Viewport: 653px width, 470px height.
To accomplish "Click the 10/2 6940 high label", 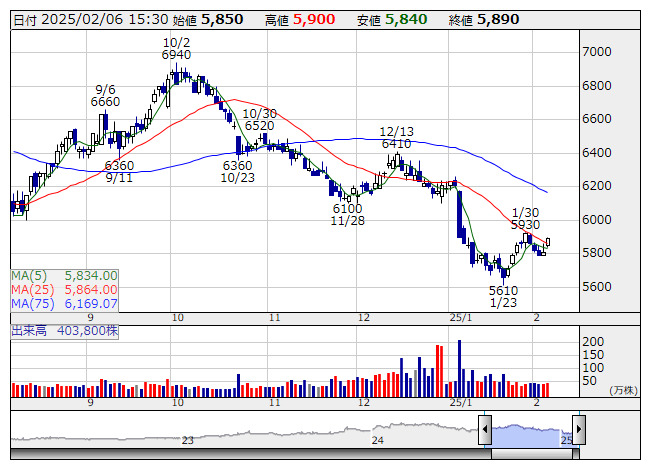I will [x=177, y=49].
